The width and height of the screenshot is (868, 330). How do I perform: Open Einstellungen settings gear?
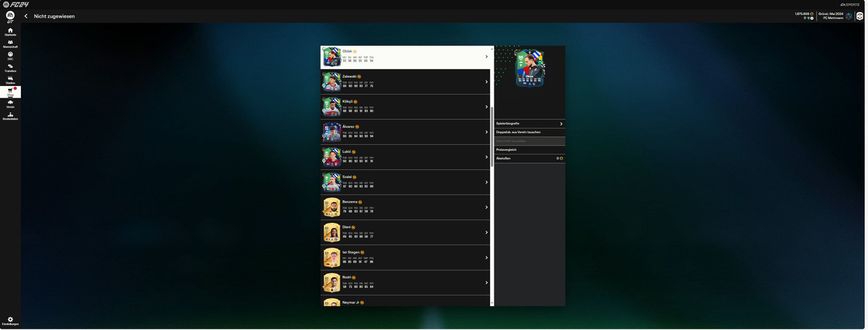(10, 321)
